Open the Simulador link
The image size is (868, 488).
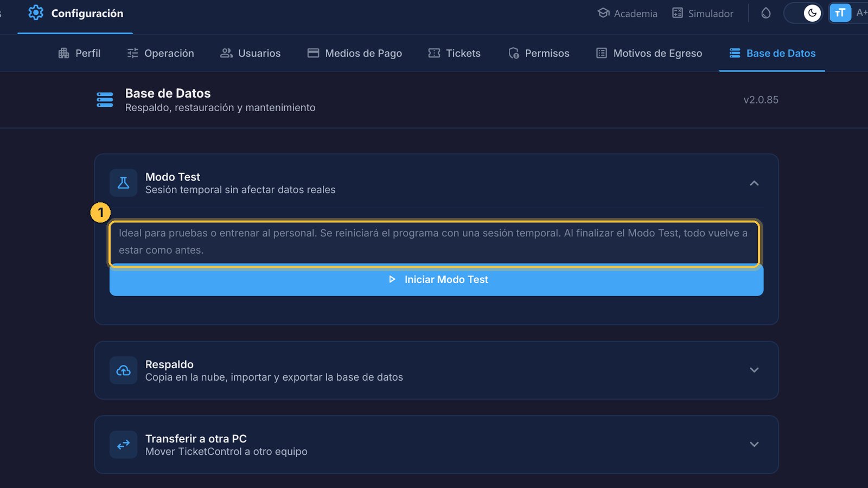(x=703, y=13)
